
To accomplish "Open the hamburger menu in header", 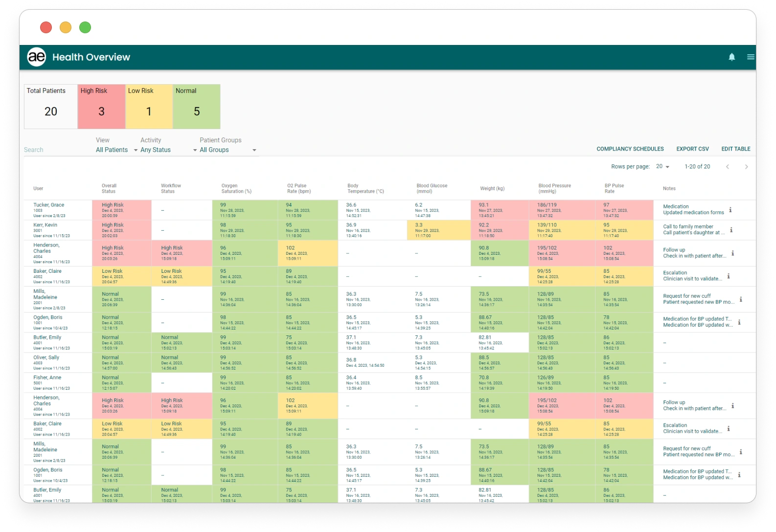I will (750, 57).
